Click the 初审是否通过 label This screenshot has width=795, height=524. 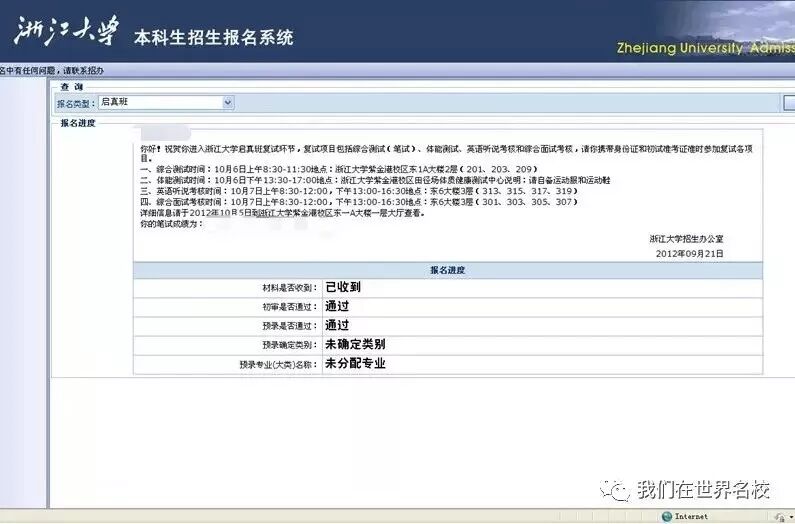[290, 307]
